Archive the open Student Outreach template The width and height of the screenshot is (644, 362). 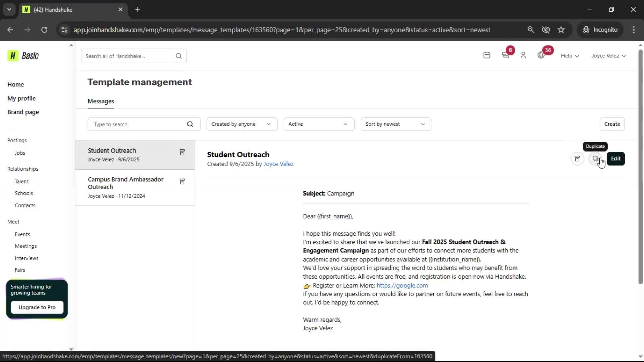(577, 159)
